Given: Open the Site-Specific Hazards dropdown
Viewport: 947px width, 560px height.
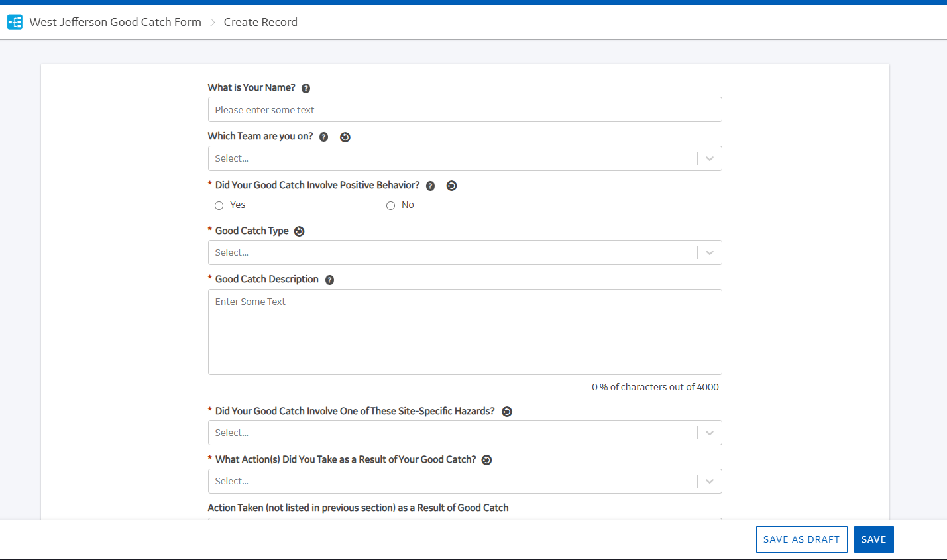Looking at the screenshot, I should click(x=709, y=433).
